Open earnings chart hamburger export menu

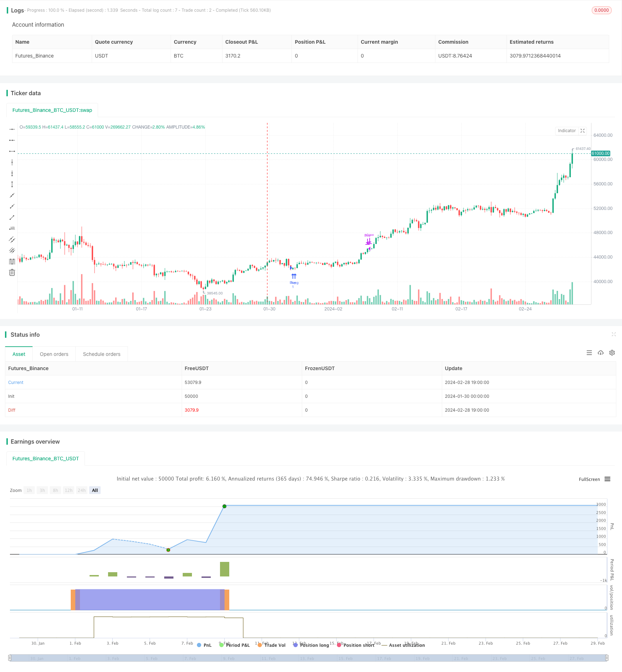coord(607,479)
